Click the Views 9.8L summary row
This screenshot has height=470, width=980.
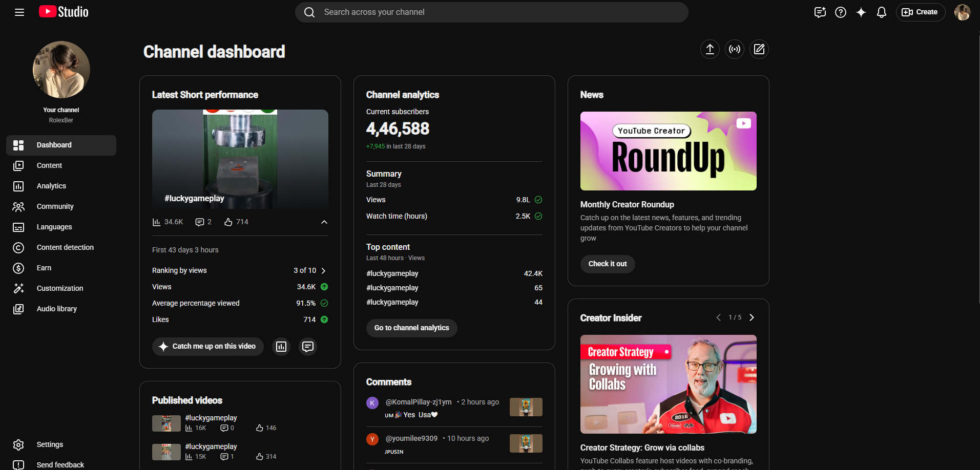[454, 200]
